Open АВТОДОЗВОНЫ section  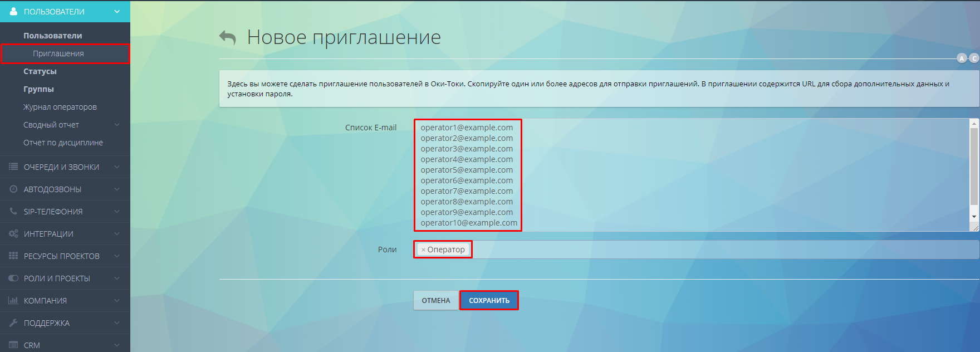pyautogui.click(x=65, y=189)
